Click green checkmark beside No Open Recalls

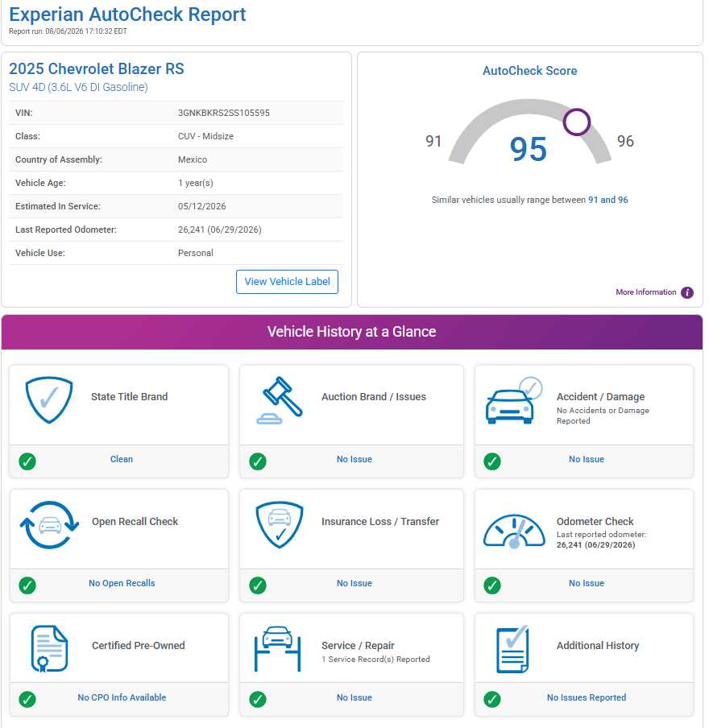(x=27, y=585)
